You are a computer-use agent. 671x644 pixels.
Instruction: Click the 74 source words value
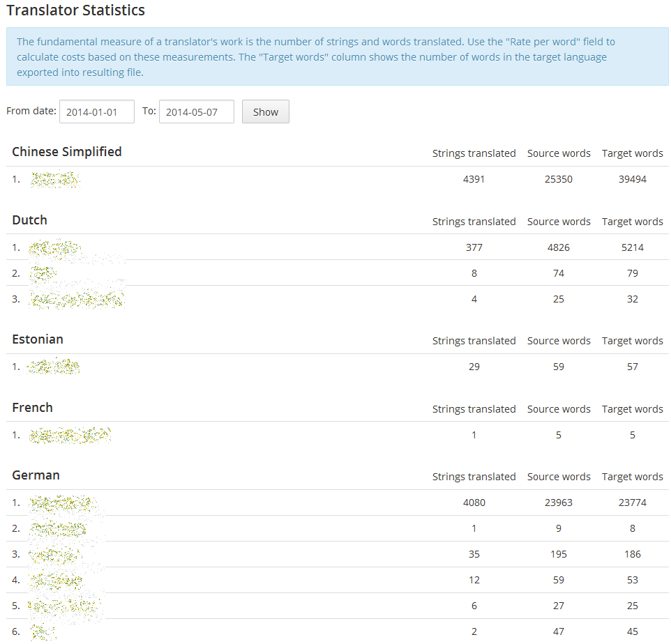(559, 273)
